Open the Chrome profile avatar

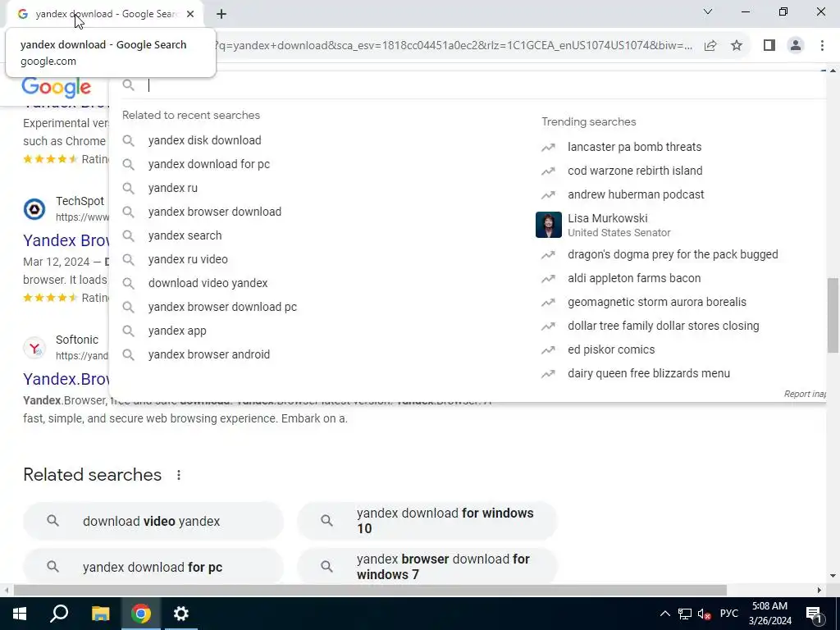[x=796, y=46]
